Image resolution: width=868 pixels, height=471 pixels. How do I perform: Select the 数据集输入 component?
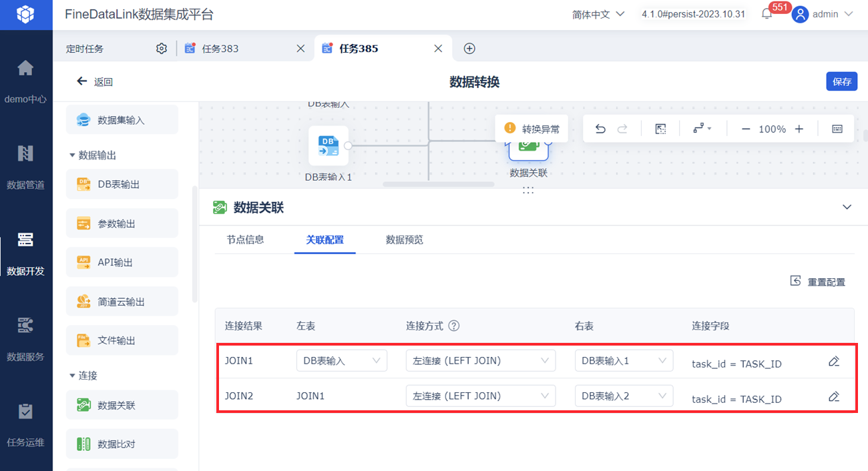tap(122, 120)
